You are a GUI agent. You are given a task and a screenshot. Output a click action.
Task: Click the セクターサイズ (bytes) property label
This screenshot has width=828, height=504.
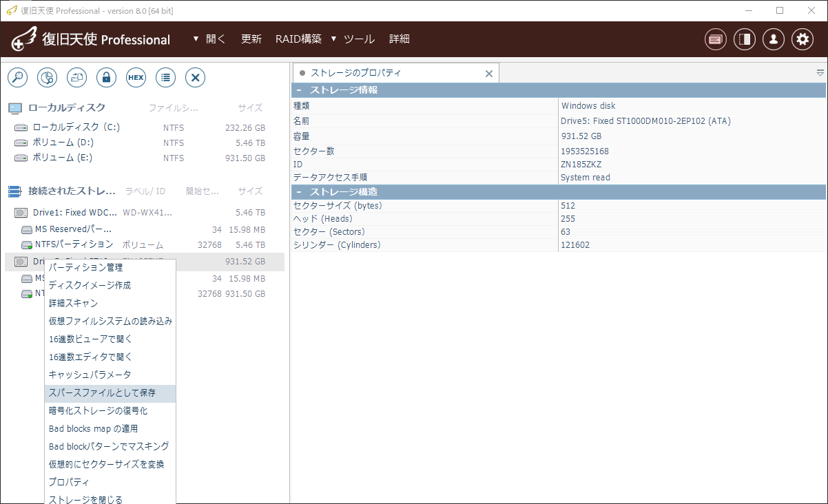pyautogui.click(x=338, y=206)
